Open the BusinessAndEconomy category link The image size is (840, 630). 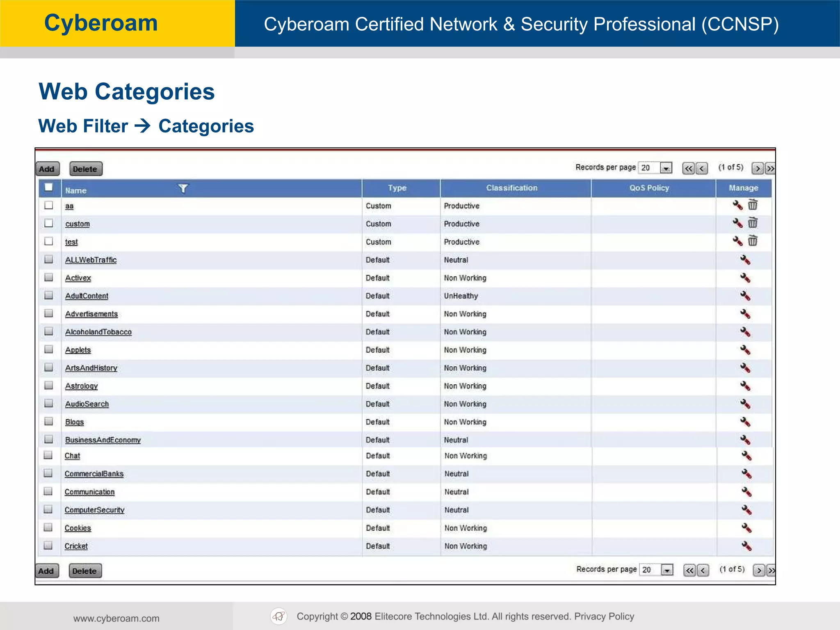[103, 440]
